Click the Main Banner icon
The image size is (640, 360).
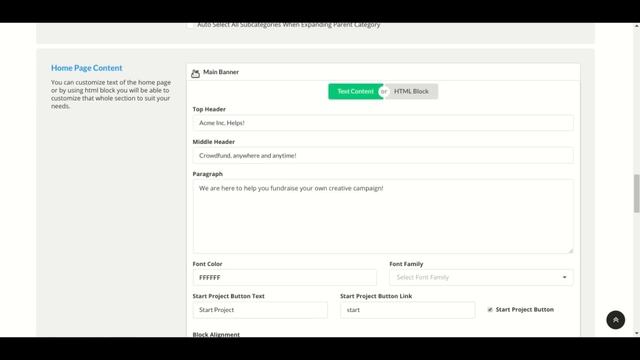point(196,73)
